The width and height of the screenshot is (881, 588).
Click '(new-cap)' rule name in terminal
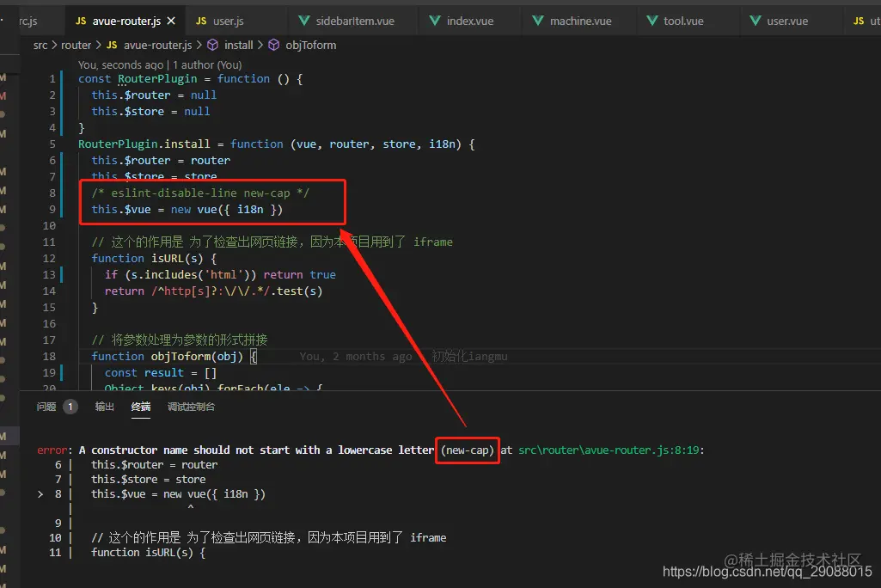tap(468, 450)
